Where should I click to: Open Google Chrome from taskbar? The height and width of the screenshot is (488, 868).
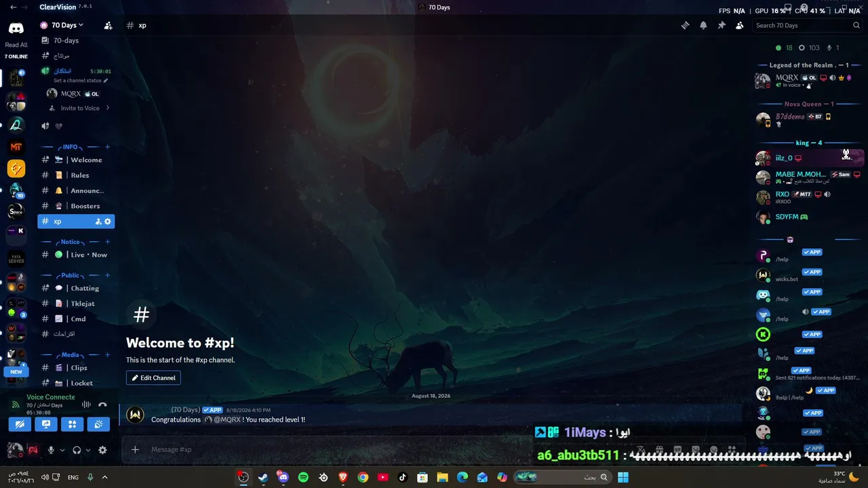(x=363, y=477)
